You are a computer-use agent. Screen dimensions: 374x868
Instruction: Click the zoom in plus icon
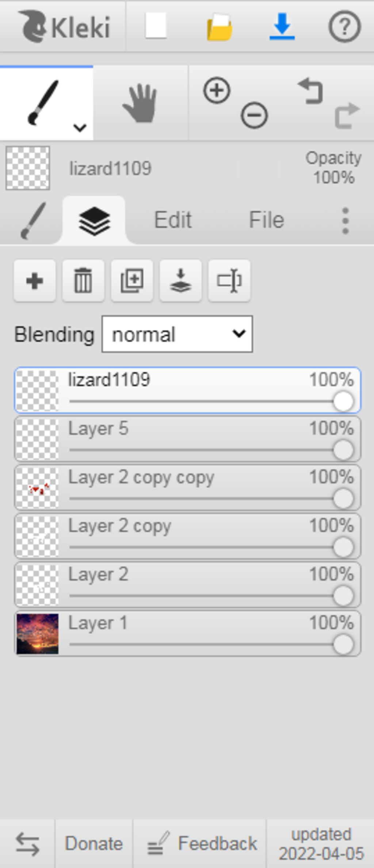click(217, 90)
